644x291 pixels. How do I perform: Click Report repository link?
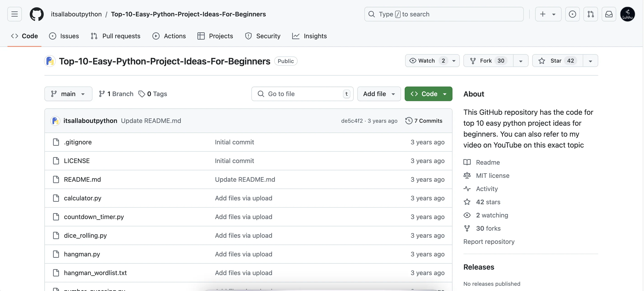[x=489, y=242]
